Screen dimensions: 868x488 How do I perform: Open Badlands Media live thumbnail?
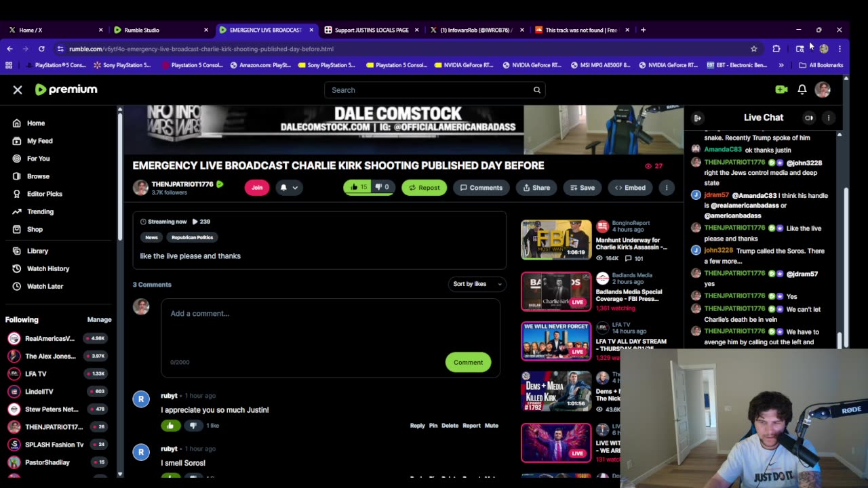pos(556,291)
